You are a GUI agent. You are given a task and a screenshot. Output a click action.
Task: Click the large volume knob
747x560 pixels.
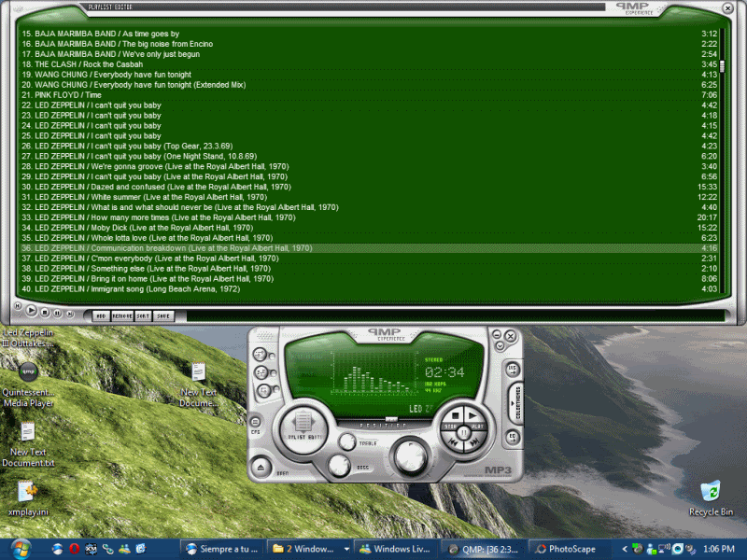[x=410, y=455]
